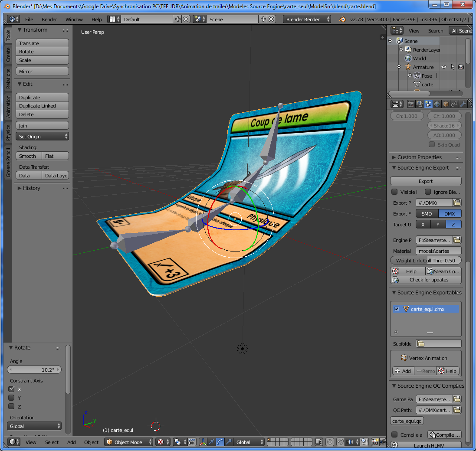476x451 pixels.
Task: Open the scene browser icon
Action: 200,19
